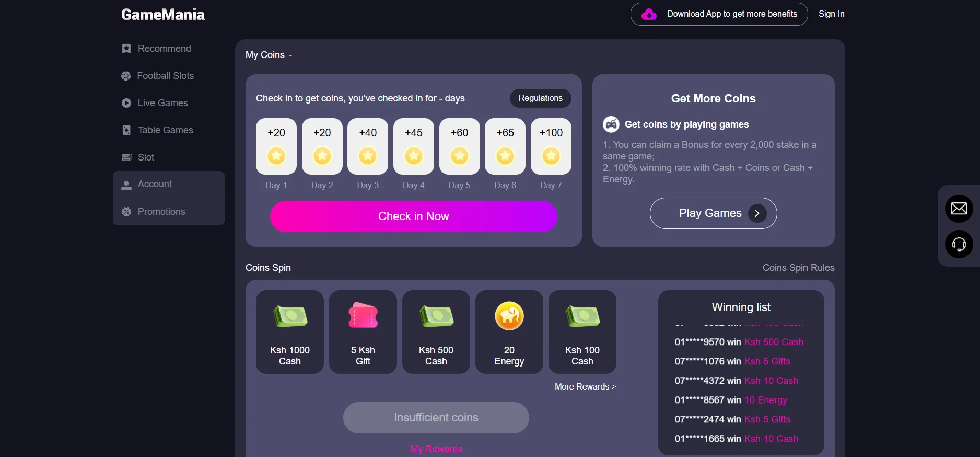Click Get coins by playing games text
The width and height of the screenshot is (980, 457).
pos(687,124)
